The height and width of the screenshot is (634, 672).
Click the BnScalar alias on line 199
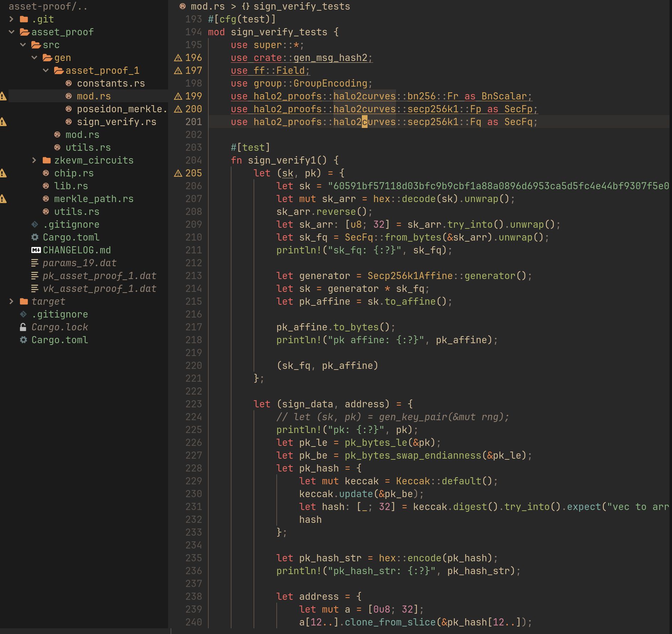504,96
